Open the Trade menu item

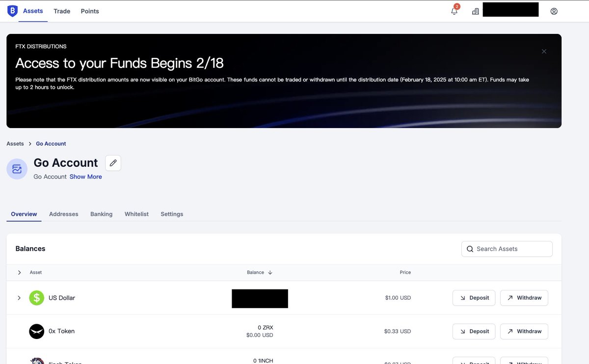point(62,11)
